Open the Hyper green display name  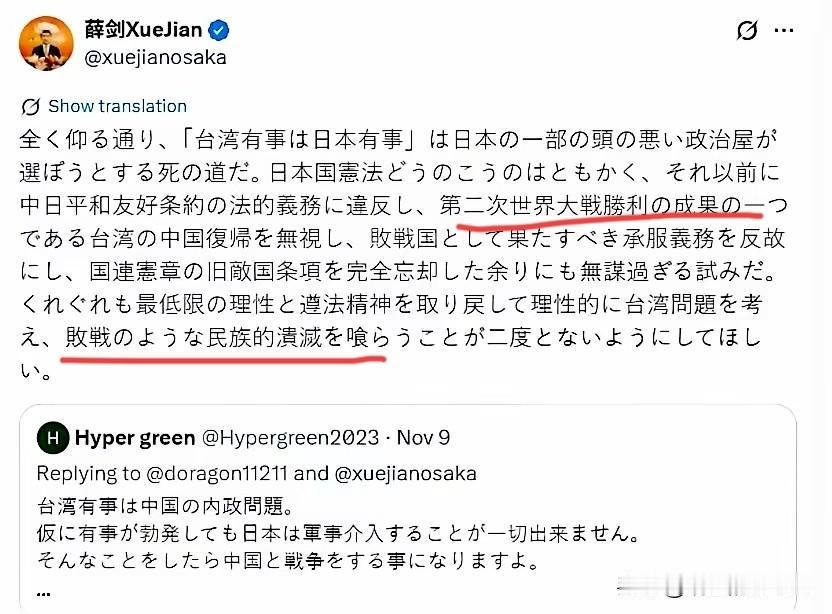click(x=135, y=438)
